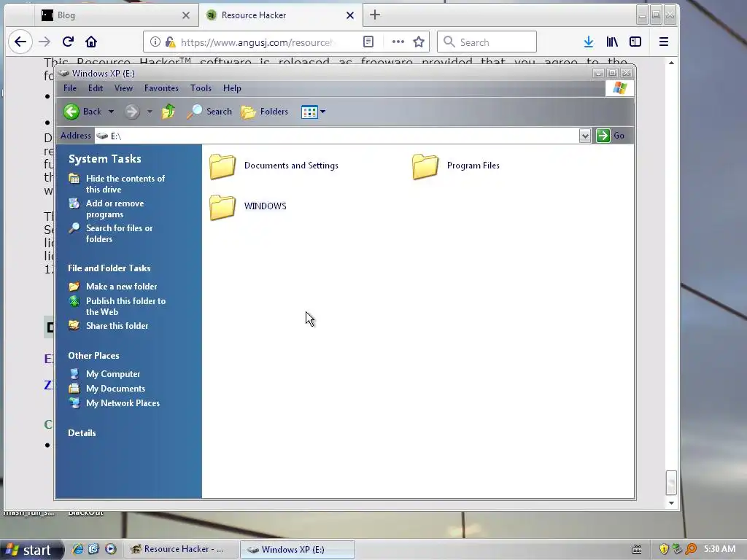Screen dimensions: 747x560
Task: Toggle the Firefox sidebar button
Action: pos(635,42)
